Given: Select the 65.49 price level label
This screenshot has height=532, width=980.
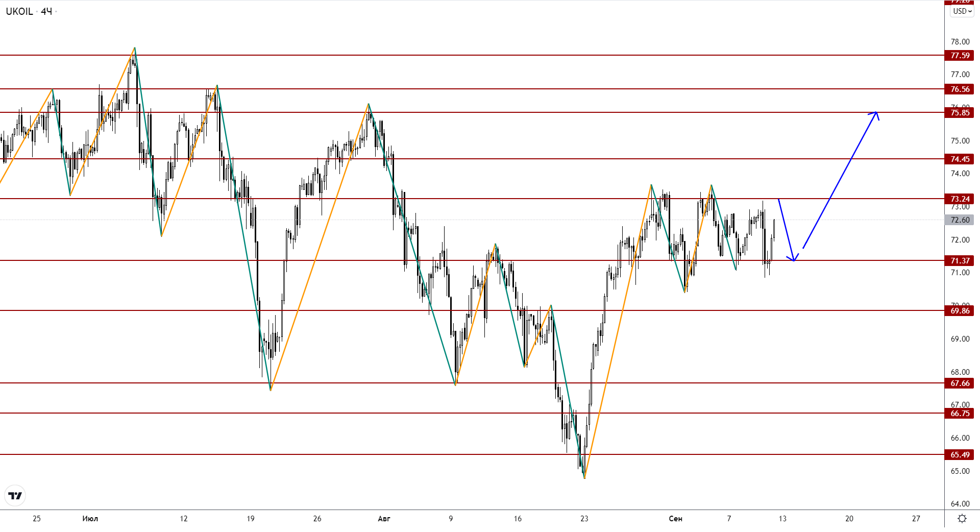Looking at the screenshot, I should coord(960,455).
